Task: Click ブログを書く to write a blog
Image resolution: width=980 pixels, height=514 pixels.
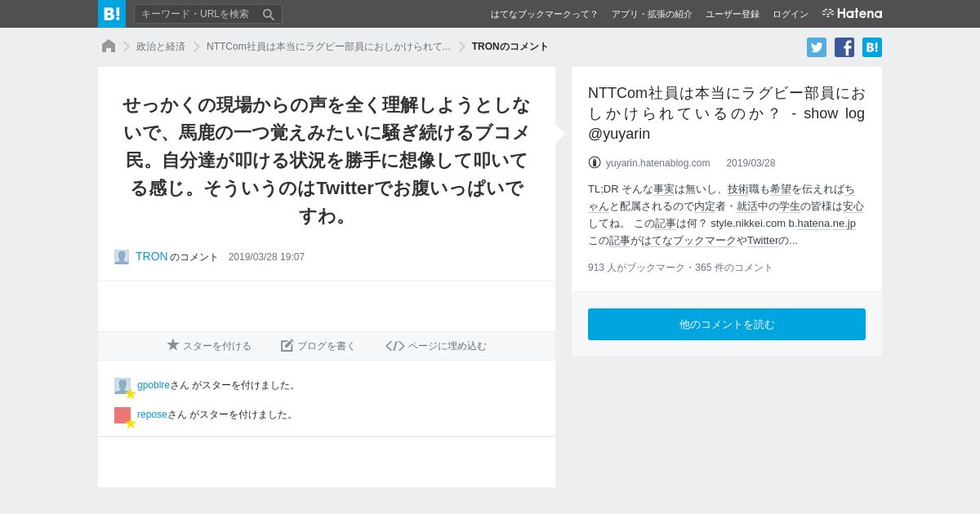Action: pyautogui.click(x=318, y=346)
